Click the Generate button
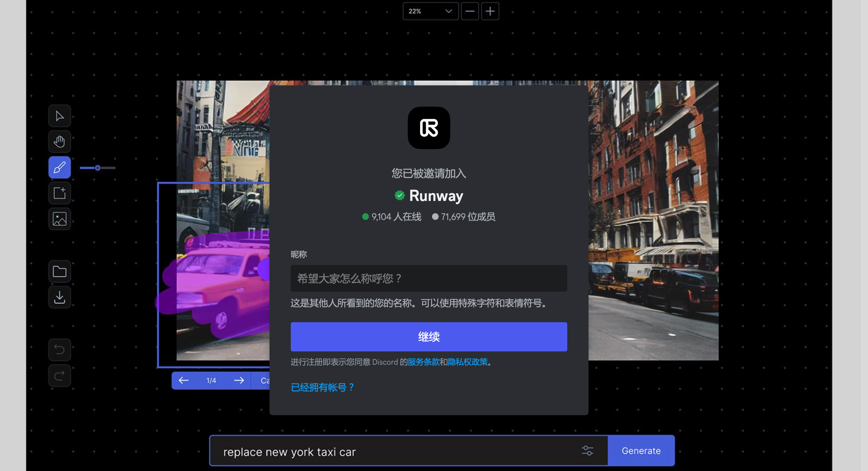 [x=641, y=451]
